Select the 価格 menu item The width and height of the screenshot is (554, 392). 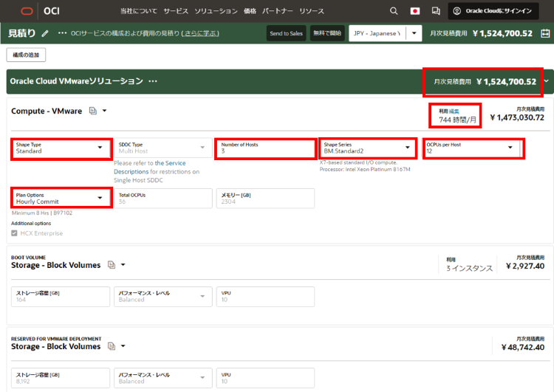(251, 11)
